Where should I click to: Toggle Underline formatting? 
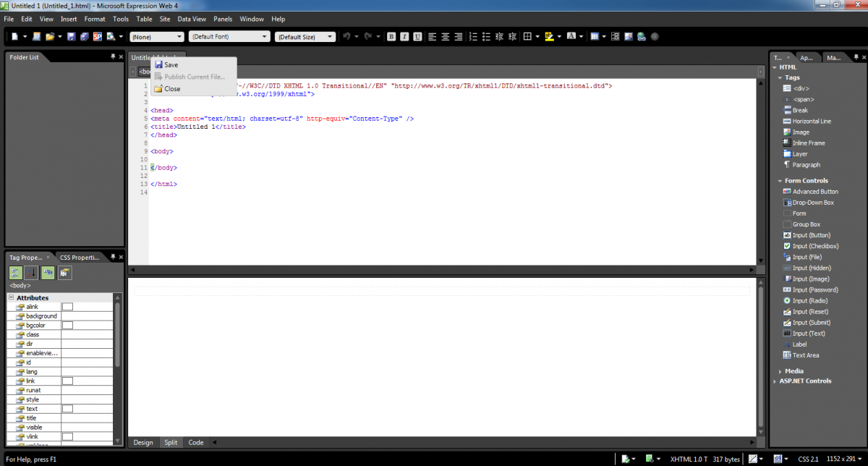417,36
